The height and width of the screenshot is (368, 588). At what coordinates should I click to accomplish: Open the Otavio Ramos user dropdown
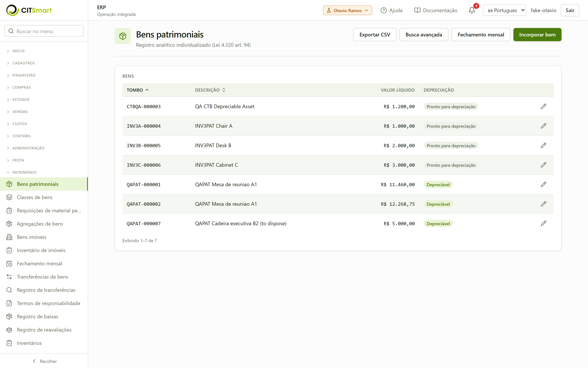coord(347,10)
